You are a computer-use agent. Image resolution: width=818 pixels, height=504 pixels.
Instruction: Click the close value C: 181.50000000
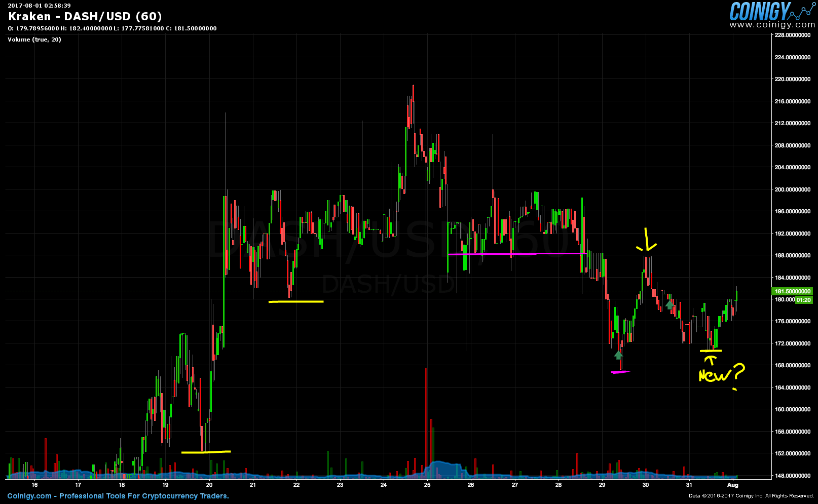[x=191, y=28]
